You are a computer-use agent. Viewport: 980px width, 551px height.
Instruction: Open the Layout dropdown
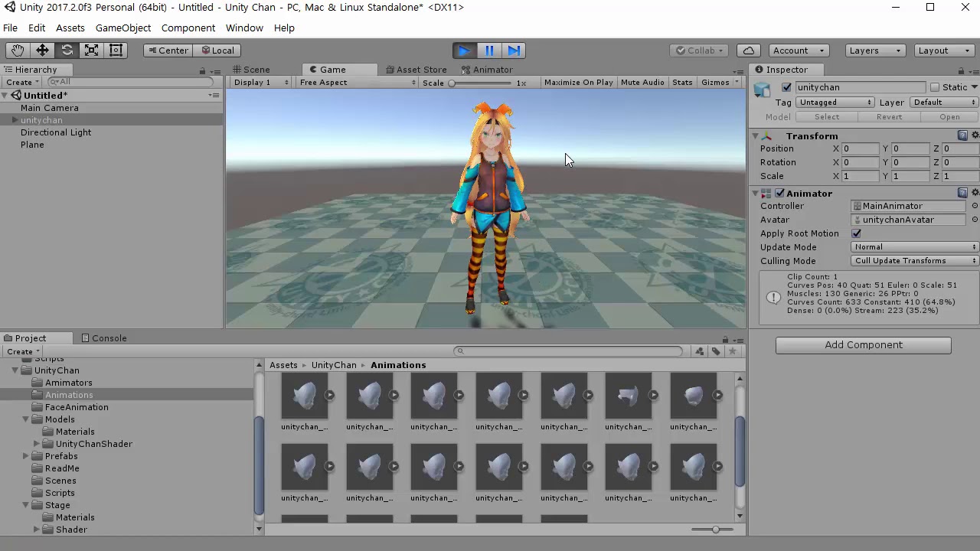pyautogui.click(x=944, y=51)
